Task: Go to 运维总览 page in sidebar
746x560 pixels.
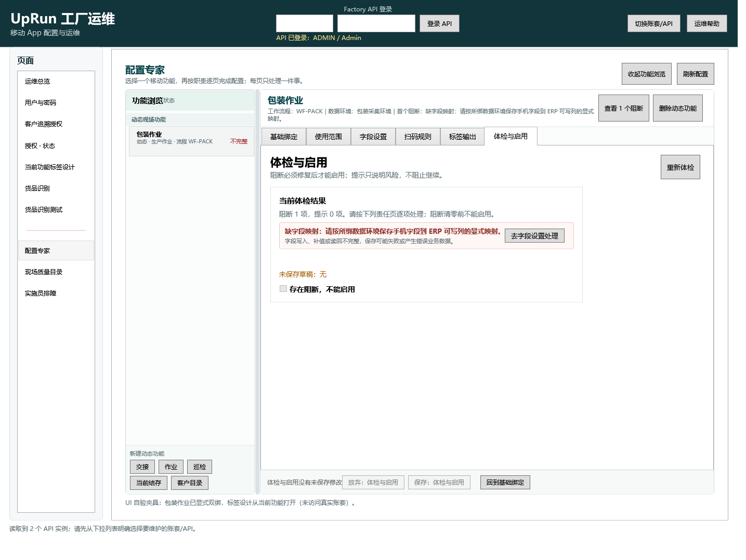Action: pyautogui.click(x=56, y=82)
